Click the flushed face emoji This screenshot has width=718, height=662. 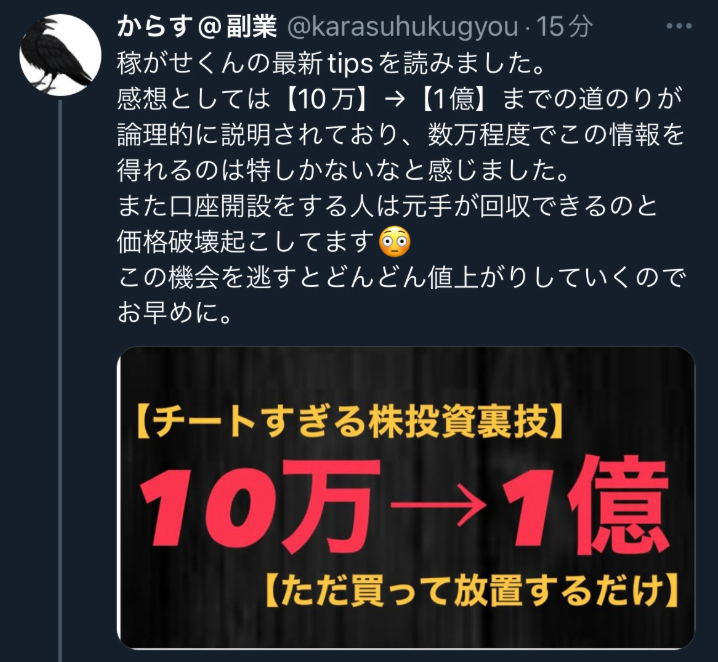click(x=395, y=243)
